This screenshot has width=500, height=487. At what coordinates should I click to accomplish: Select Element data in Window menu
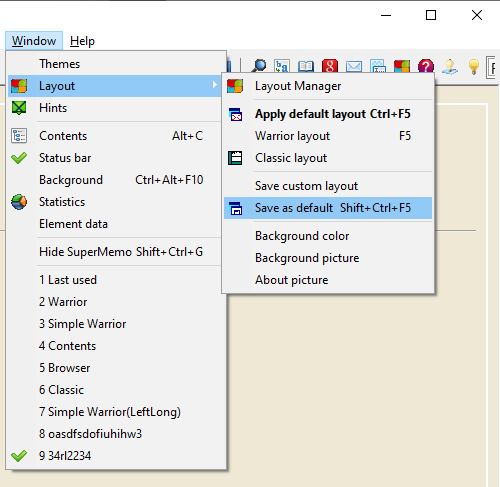point(115,224)
